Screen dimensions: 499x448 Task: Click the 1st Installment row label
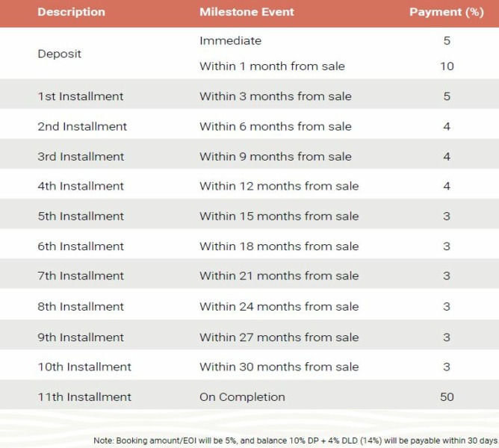click(81, 96)
